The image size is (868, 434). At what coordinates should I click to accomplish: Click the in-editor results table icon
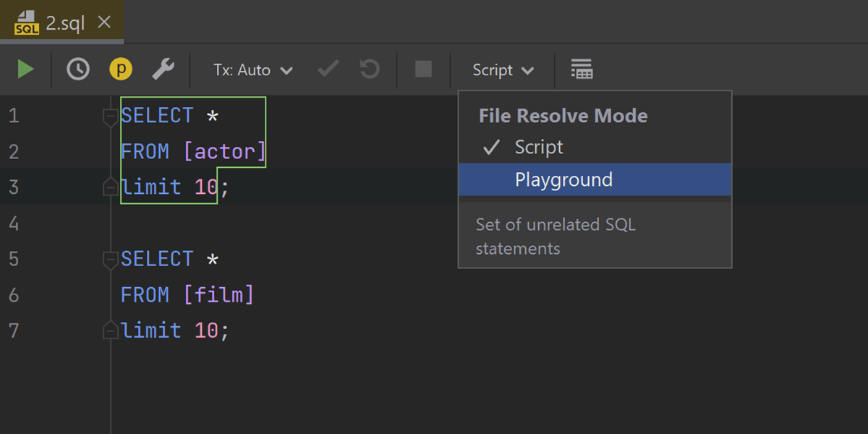(582, 69)
